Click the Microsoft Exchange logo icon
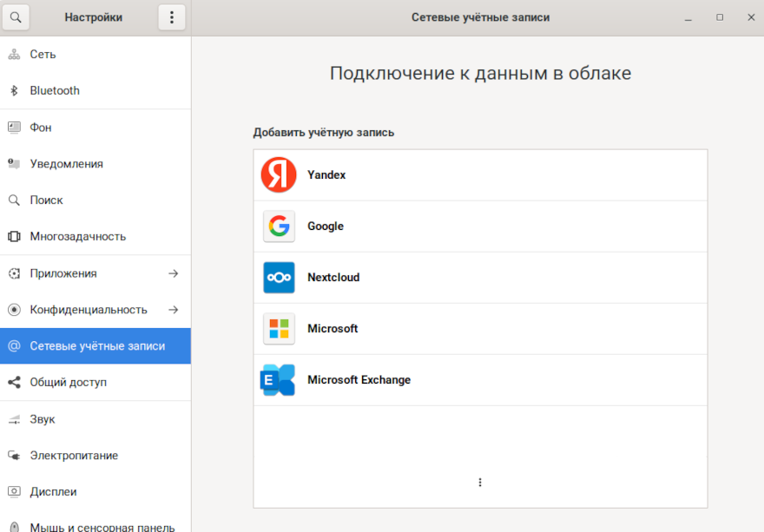This screenshot has height=532, width=764. coord(279,380)
